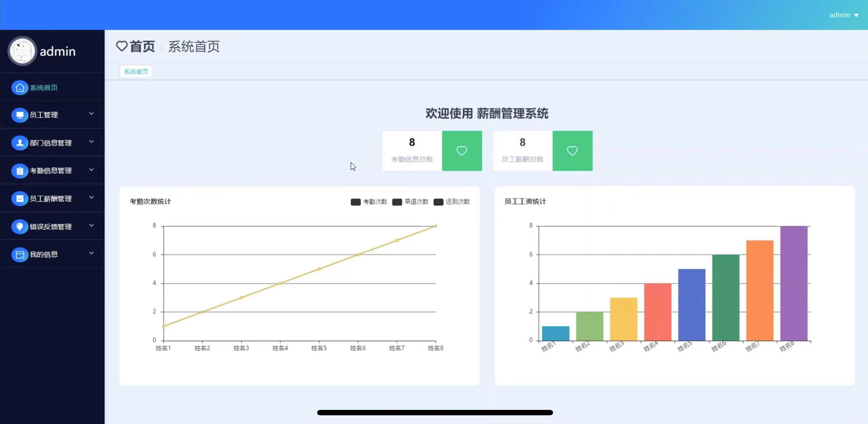Expand the 员工管理 submenu chevron
The height and width of the screenshot is (424, 868).
point(91,114)
